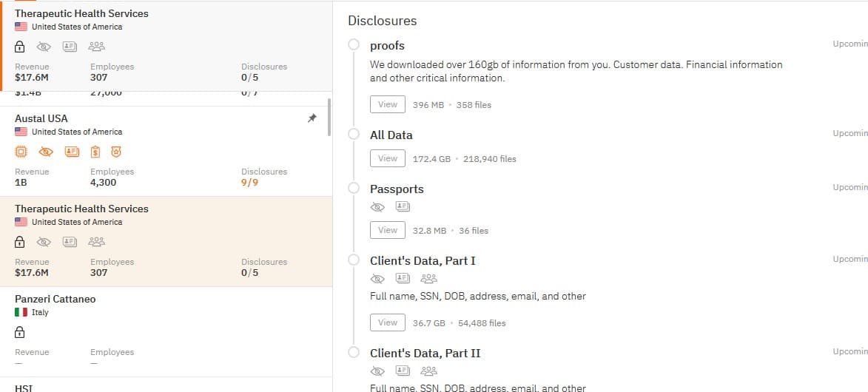
Task: Click the ID card icon under Passports
Action: (403, 207)
